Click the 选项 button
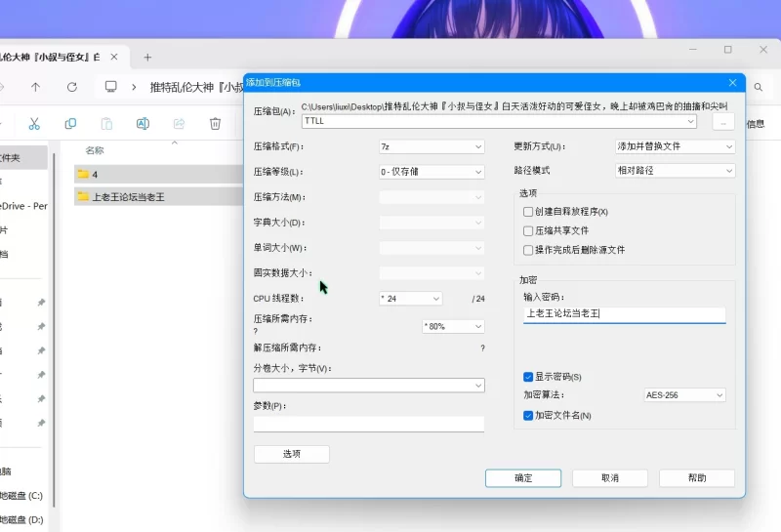 [291, 454]
